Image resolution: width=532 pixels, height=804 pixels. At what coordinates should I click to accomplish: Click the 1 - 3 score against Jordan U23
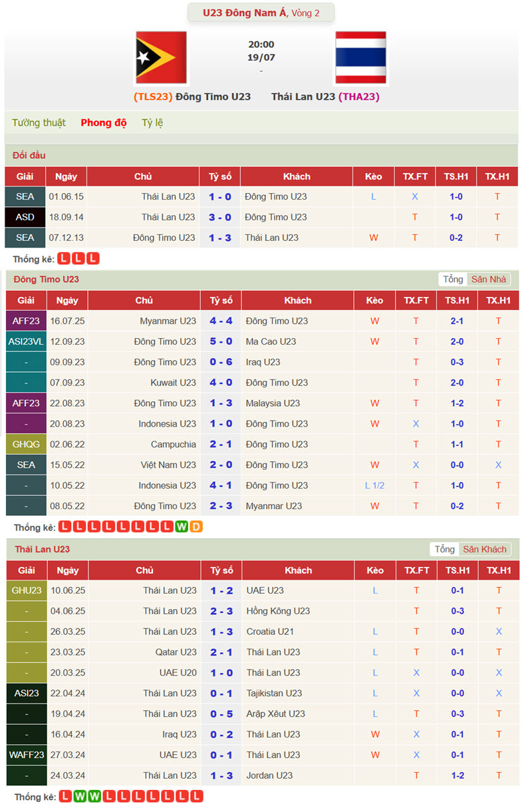pyautogui.click(x=222, y=775)
